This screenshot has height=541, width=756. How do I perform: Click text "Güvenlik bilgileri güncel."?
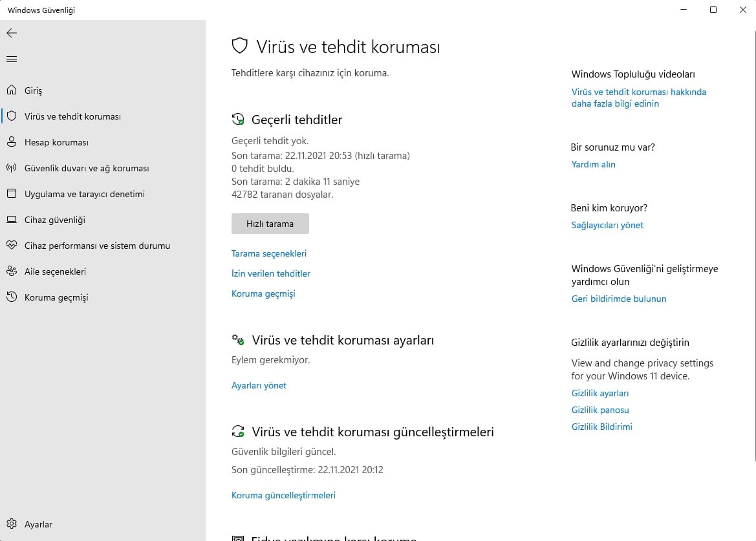pyautogui.click(x=283, y=452)
